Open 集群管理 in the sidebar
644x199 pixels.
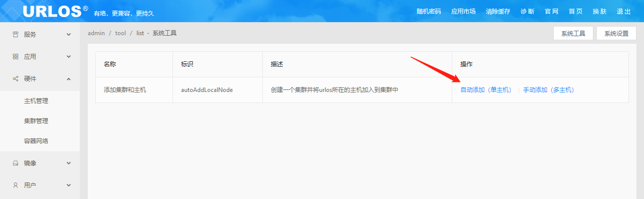(36, 121)
